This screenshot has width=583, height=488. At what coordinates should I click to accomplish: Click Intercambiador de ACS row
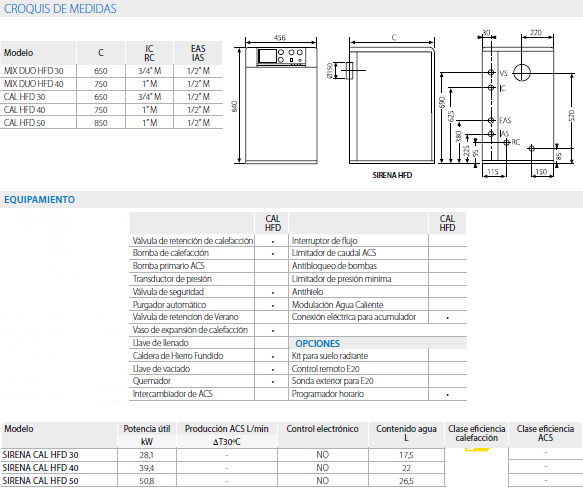[x=209, y=394]
